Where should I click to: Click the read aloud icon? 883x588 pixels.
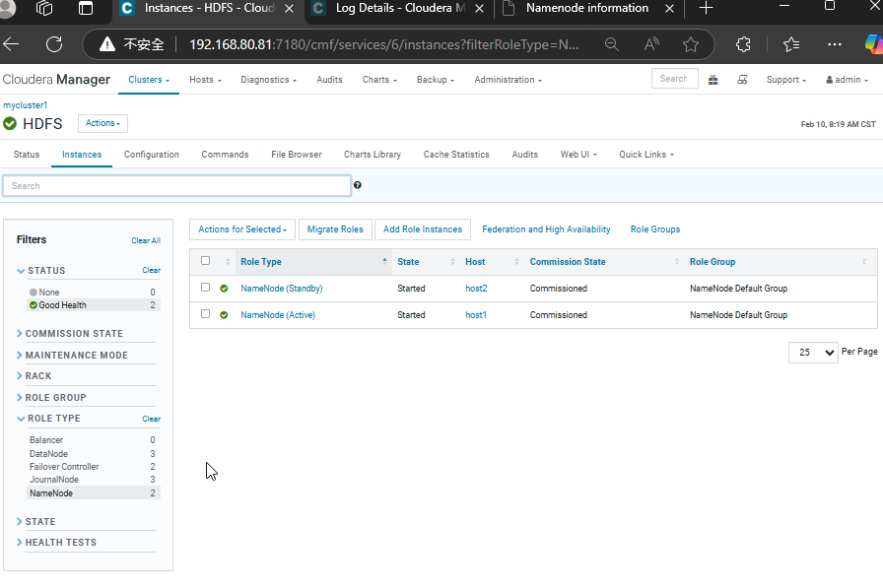(651, 44)
